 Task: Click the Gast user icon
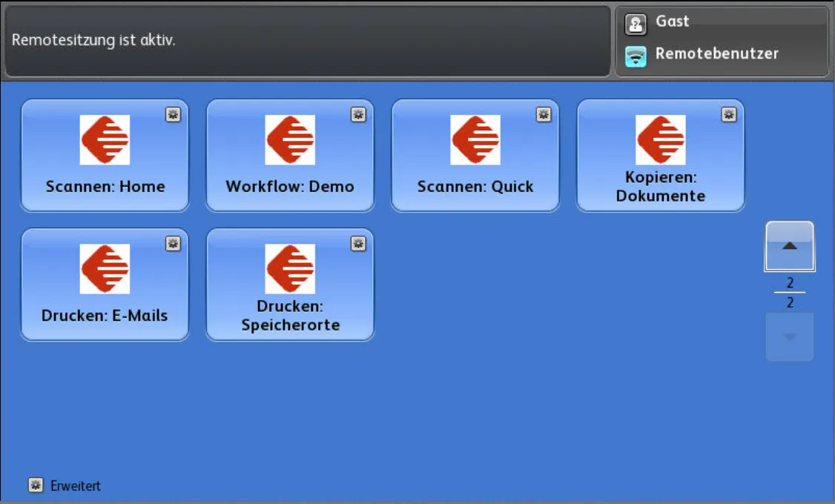click(636, 24)
